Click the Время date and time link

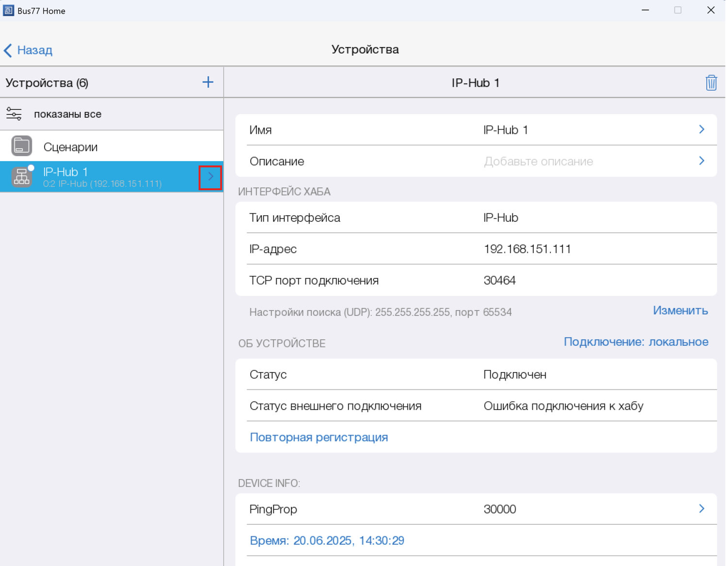pyautogui.click(x=327, y=541)
